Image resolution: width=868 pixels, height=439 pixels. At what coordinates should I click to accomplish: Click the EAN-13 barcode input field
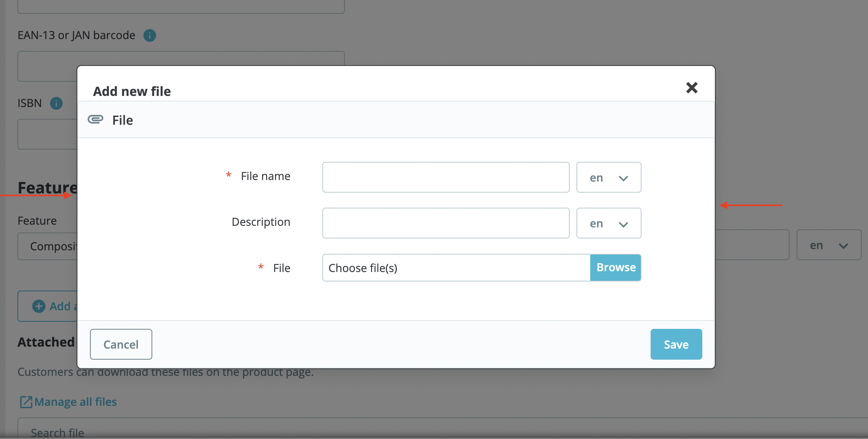point(47,67)
